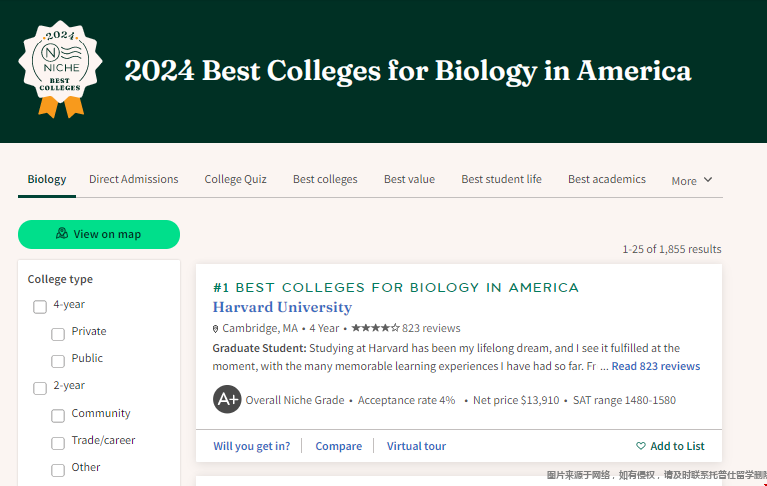
Task: Open Will you get in? link
Action: click(251, 446)
